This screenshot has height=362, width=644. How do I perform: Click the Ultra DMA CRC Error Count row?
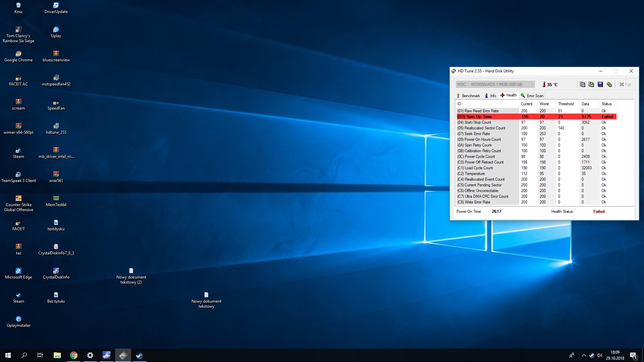point(536,196)
